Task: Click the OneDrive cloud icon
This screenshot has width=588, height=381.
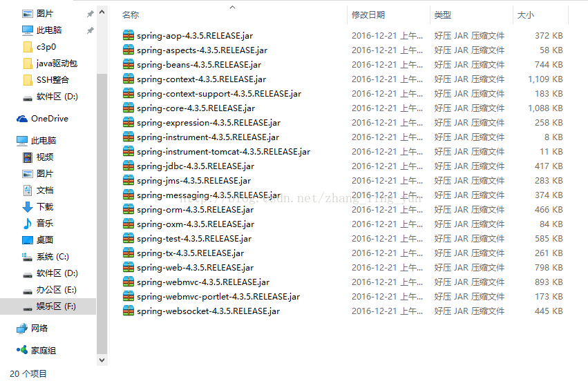Action: 22,119
